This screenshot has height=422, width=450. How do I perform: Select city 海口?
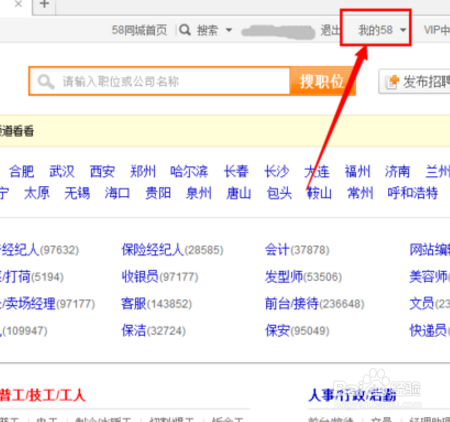tap(117, 193)
